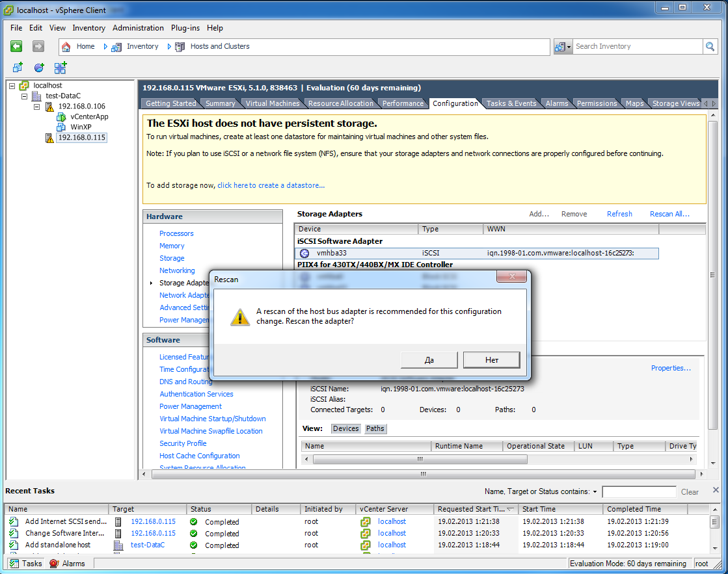Switch to the Virtual Machines tab
The width and height of the screenshot is (728, 574).
coord(273,103)
